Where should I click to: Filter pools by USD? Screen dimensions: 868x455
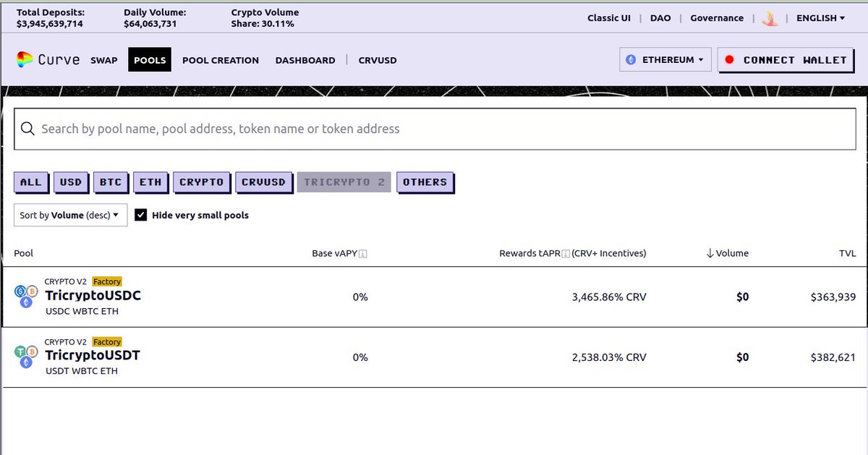tap(71, 182)
